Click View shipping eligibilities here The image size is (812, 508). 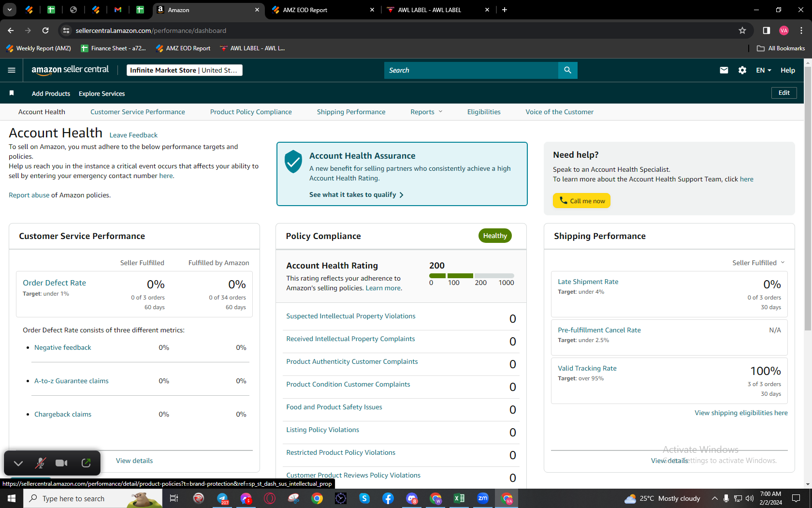click(741, 413)
